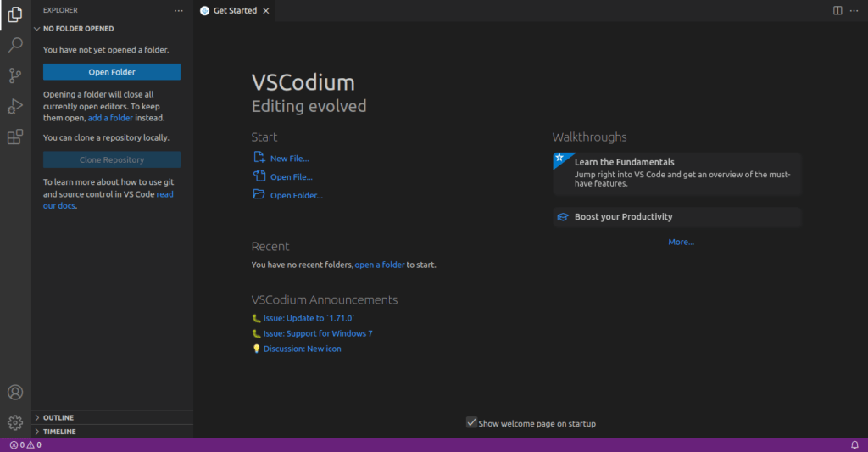
Task: Click the Open File icon under Start
Action: [259, 176]
